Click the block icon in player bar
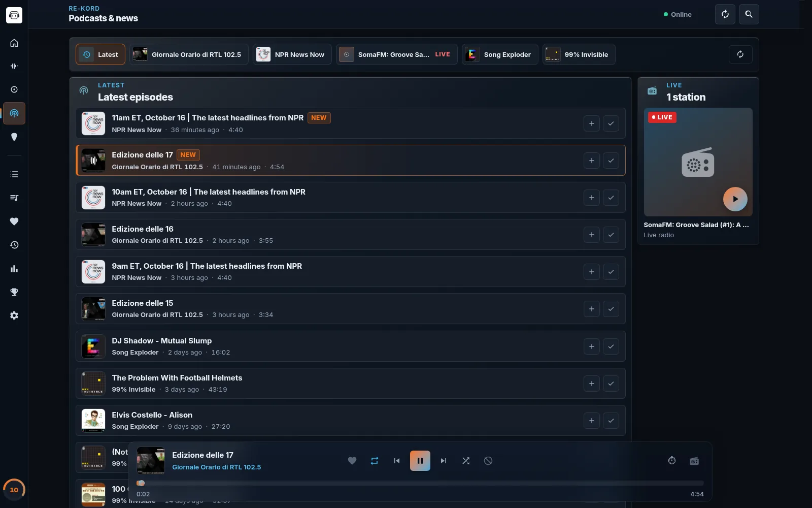Viewport: 812px width, 508px height. tap(488, 461)
